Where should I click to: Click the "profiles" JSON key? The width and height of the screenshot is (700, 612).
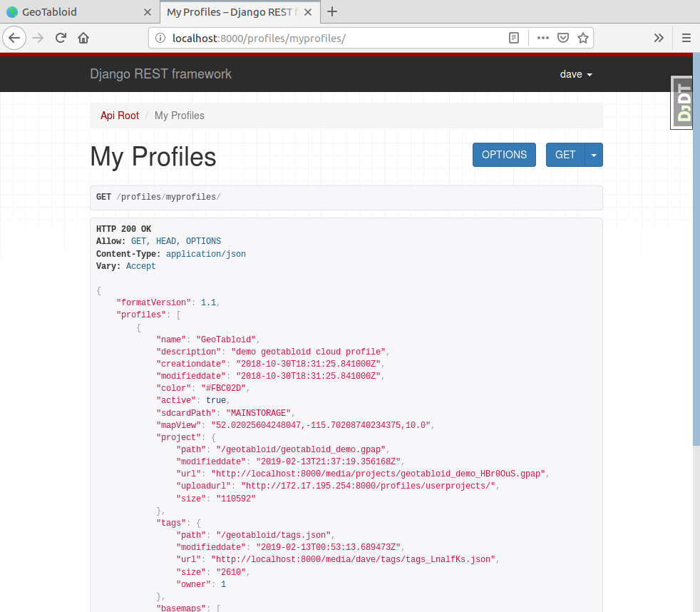click(x=140, y=315)
